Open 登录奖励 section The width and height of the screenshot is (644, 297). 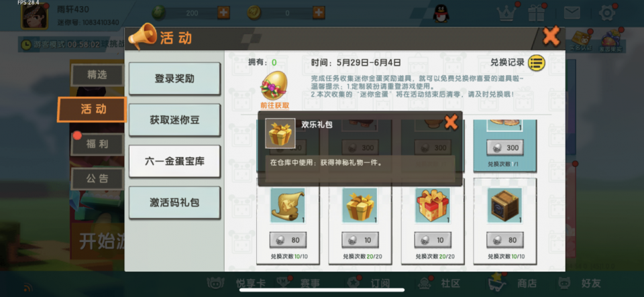174,78
